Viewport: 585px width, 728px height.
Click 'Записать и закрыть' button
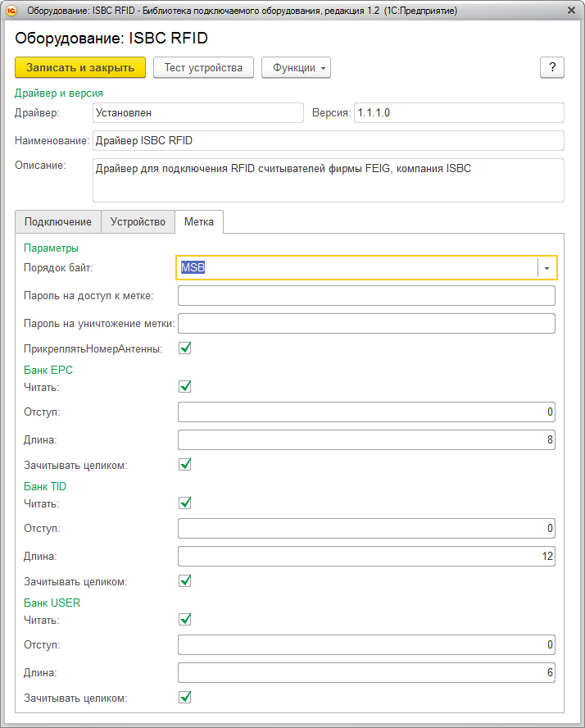[x=80, y=68]
